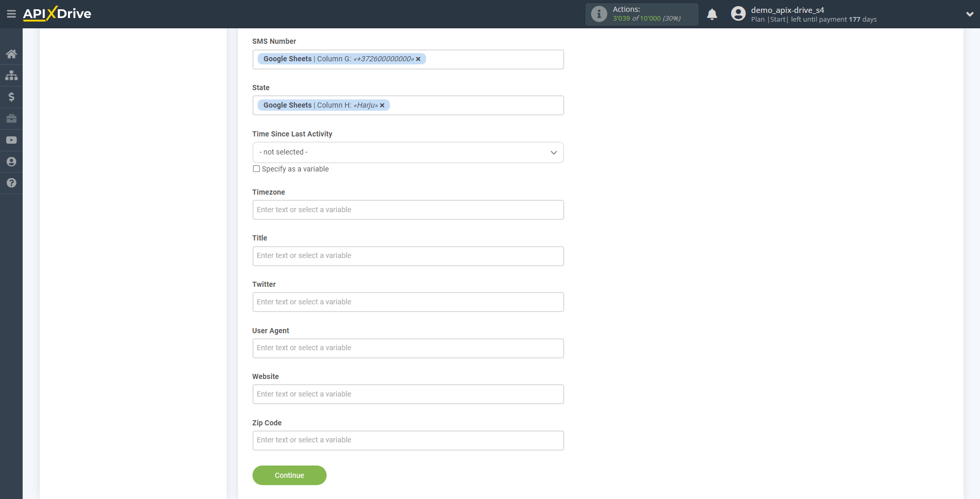980x499 pixels.
Task: Expand the account dropdown chevron
Action: pyautogui.click(x=969, y=14)
